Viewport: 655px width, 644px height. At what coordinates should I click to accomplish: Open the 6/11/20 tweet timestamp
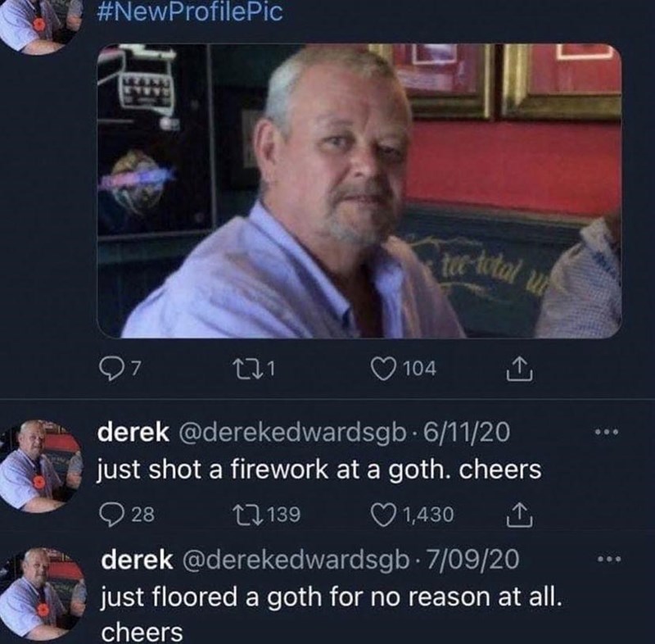467,432
